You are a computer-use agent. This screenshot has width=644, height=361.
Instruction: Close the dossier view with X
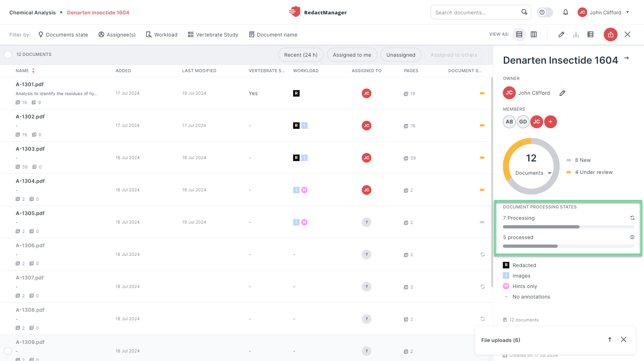pos(627,35)
